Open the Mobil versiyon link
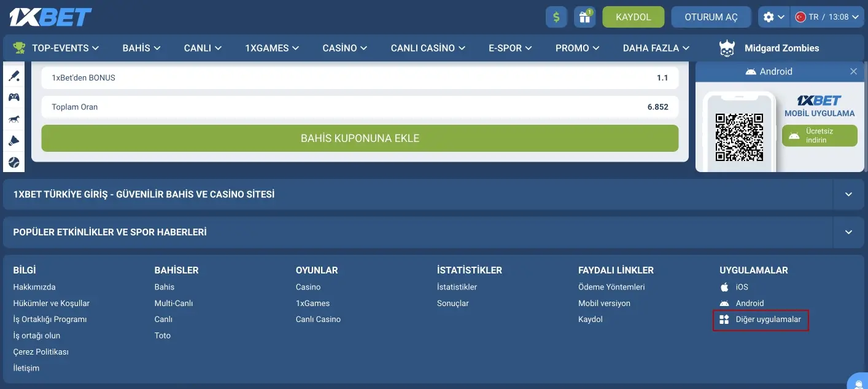Viewport: 868px width, 389px height. pos(604,303)
